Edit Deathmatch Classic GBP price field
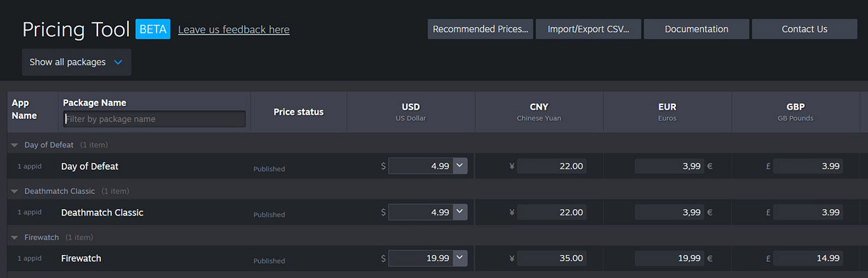 point(807,212)
